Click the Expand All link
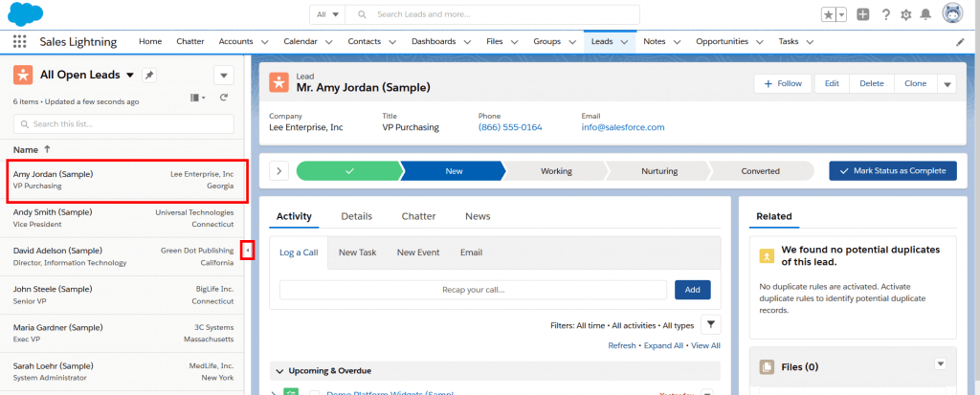The image size is (980, 395). point(663,345)
